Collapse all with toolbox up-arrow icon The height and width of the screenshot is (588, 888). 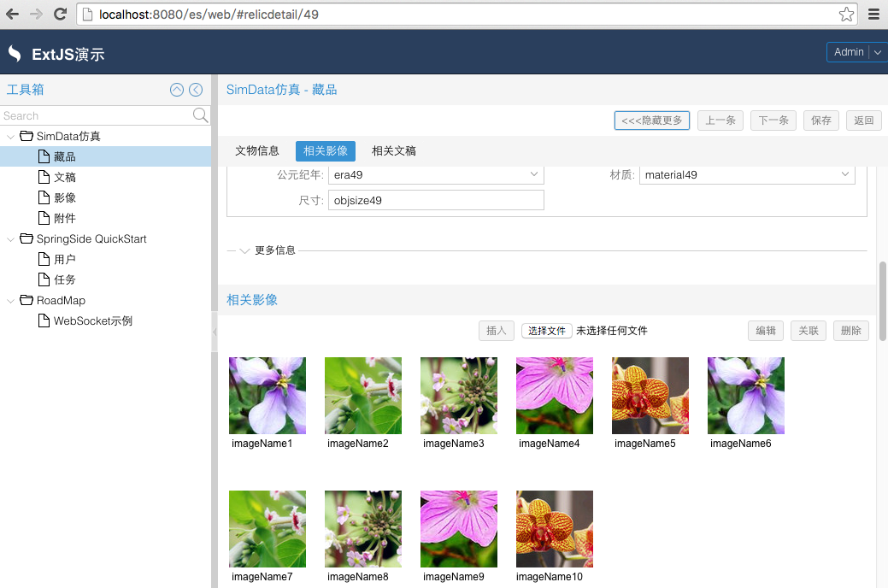[x=177, y=90]
